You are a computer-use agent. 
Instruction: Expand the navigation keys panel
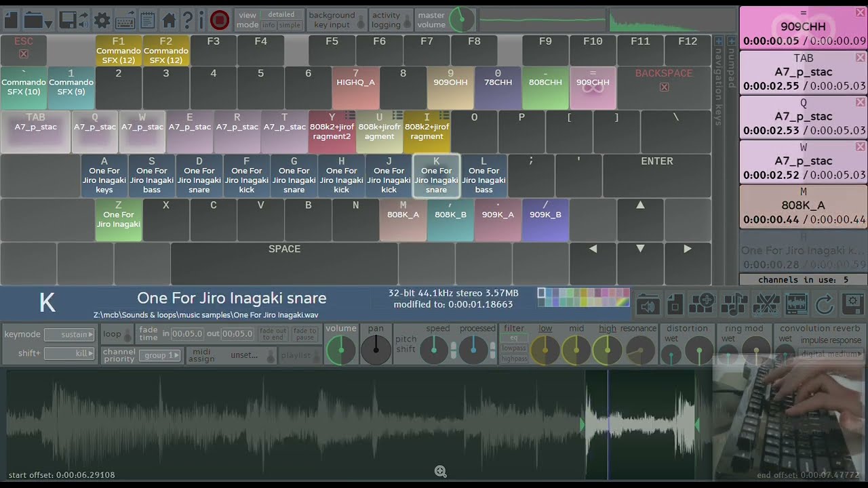coord(719,41)
